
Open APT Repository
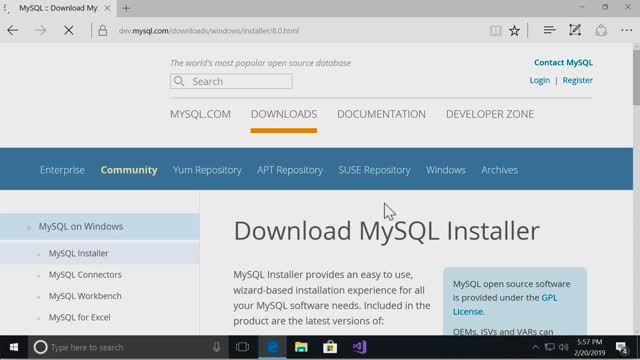coord(290,170)
